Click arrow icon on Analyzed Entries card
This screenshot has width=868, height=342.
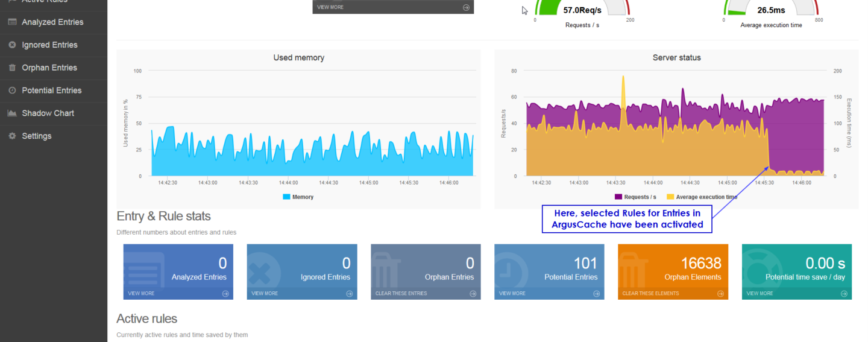pos(225,294)
